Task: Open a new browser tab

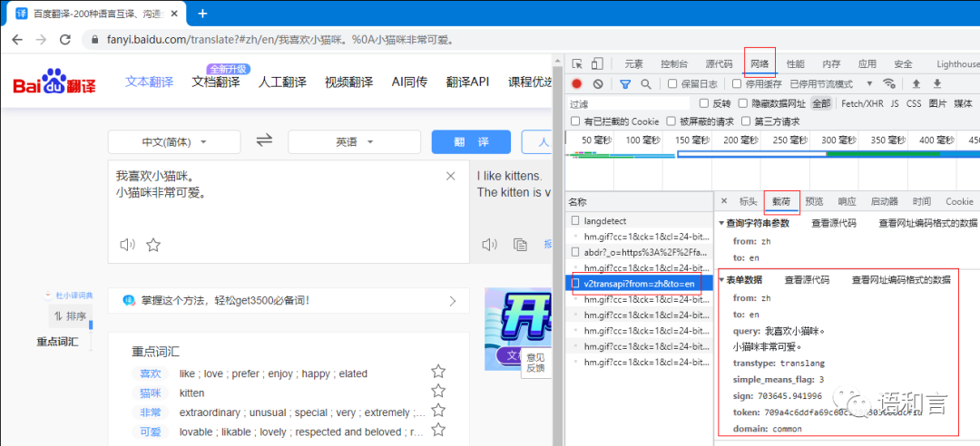Action: [x=201, y=14]
